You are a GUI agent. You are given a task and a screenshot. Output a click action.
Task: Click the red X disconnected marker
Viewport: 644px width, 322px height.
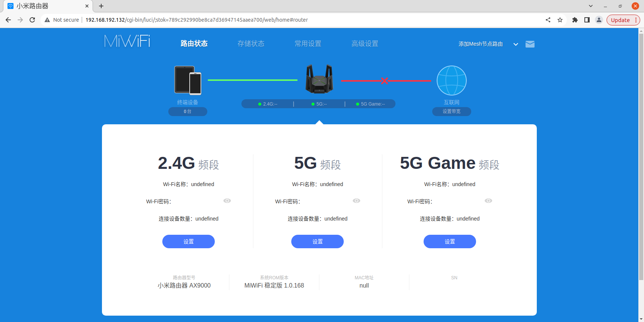click(385, 80)
